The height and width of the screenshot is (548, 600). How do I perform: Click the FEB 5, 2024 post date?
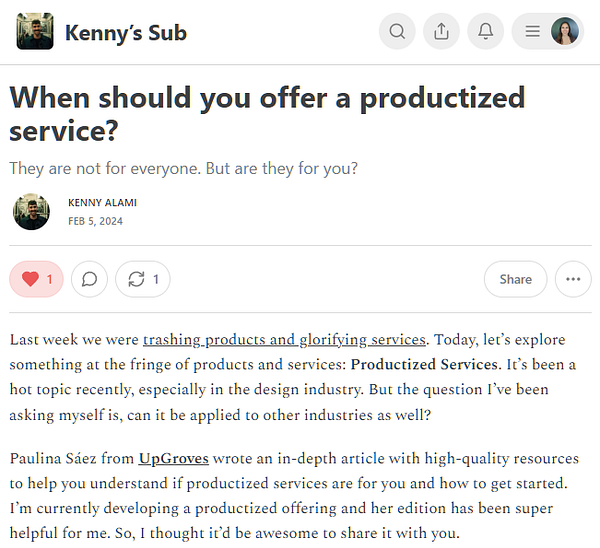click(95, 221)
